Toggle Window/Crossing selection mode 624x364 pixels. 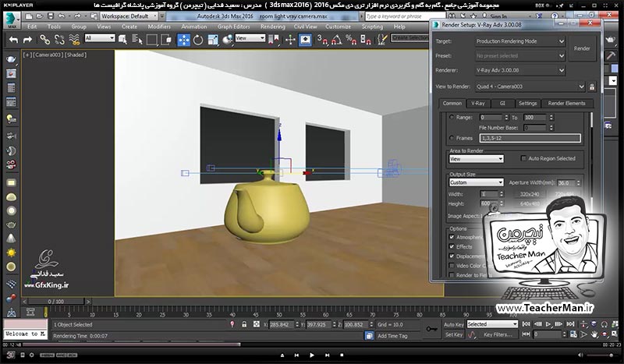click(166, 40)
